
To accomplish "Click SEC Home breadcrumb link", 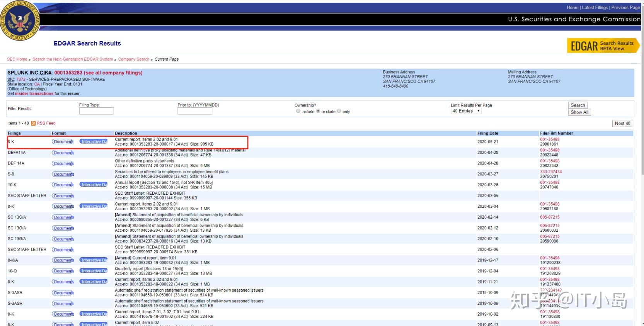I will (x=17, y=59).
